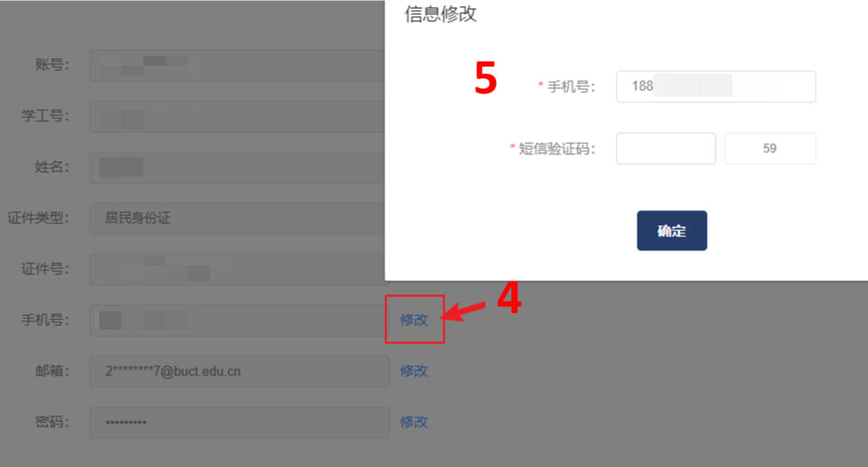This screenshot has width=868, height=467.
Task: Click the 学工号 field
Action: click(237, 116)
